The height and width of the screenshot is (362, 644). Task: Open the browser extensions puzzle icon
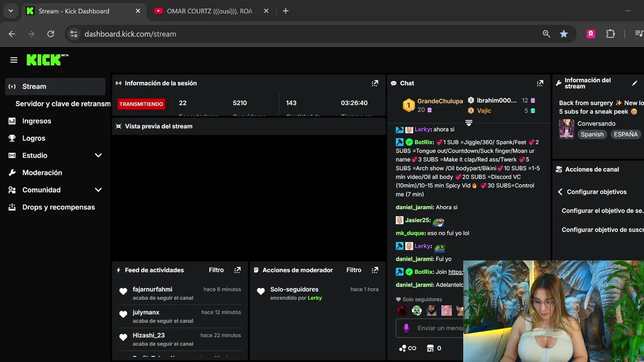coord(610,34)
